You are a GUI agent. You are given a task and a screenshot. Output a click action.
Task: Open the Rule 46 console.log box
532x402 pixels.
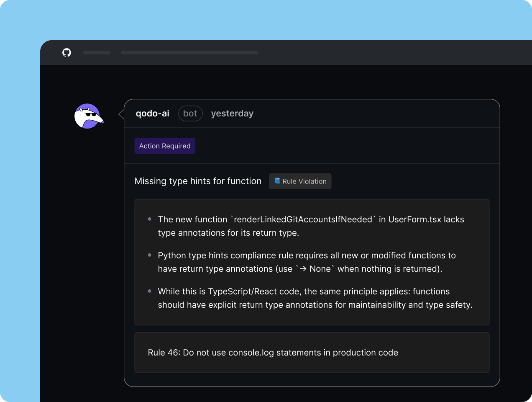coord(312,353)
